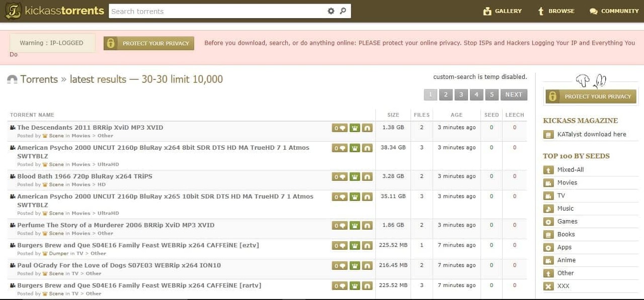This screenshot has height=300, width=644.
Task: Go to results page 5
Action: pos(492,94)
